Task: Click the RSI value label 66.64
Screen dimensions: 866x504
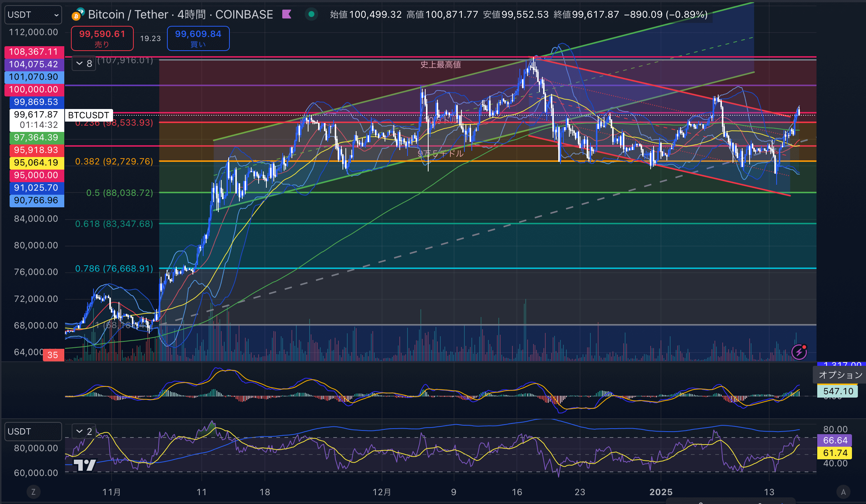Action: pyautogui.click(x=835, y=440)
